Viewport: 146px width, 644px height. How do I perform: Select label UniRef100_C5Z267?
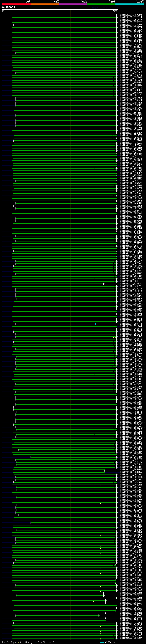[131, 77]
